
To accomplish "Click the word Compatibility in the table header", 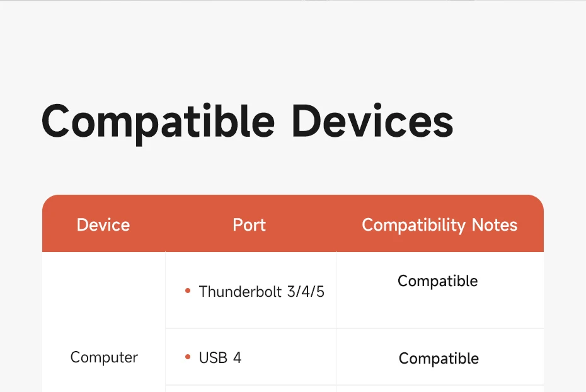I will point(414,226).
